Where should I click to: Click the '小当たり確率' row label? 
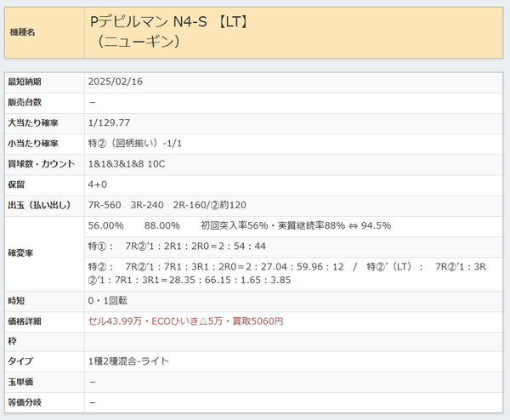point(33,144)
